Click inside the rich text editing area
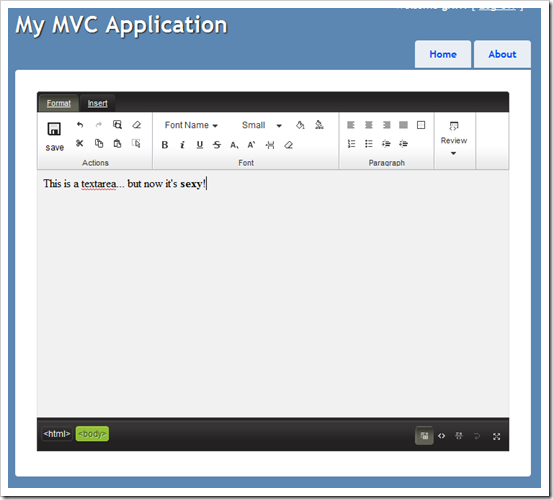This screenshot has width=553, height=500. (x=273, y=293)
